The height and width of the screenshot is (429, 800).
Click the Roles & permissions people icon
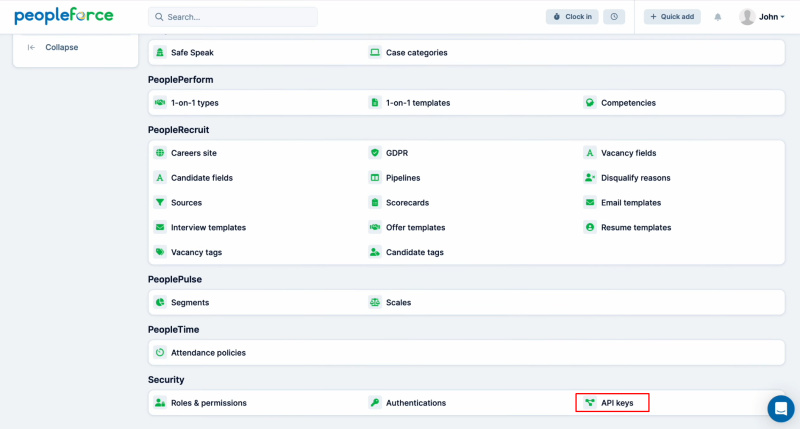pos(160,403)
